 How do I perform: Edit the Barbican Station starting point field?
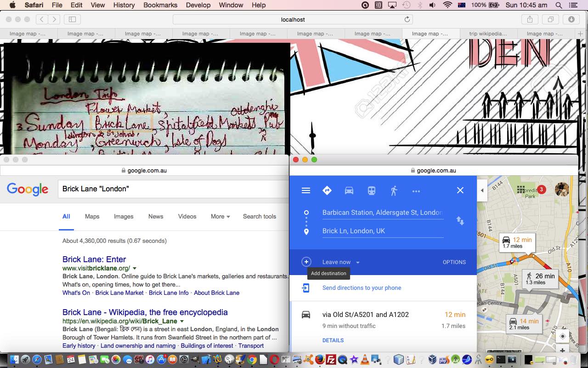[383, 213]
